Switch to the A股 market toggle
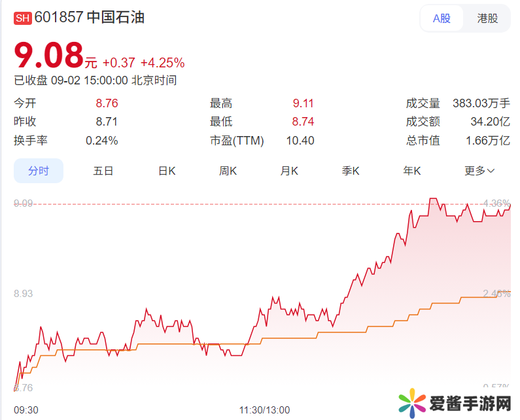Viewport: 520px width, 420px height. pos(442,18)
